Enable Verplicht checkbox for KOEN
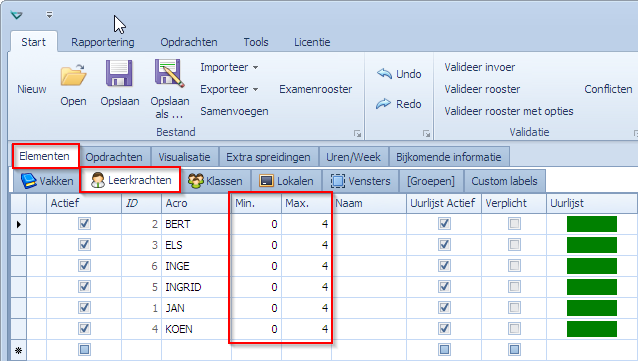This screenshot has height=361, width=638. [x=514, y=328]
